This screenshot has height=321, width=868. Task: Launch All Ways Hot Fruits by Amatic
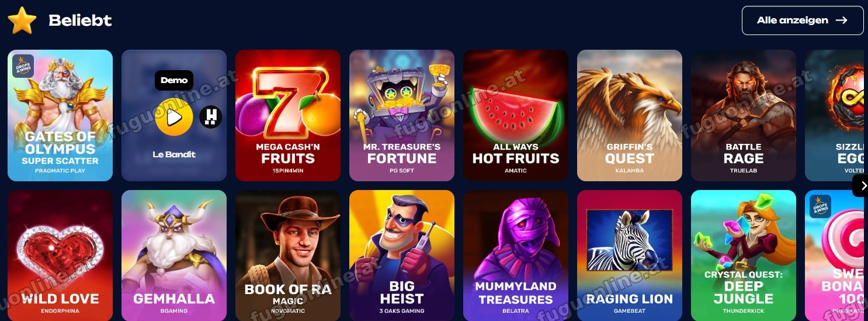[x=516, y=115]
